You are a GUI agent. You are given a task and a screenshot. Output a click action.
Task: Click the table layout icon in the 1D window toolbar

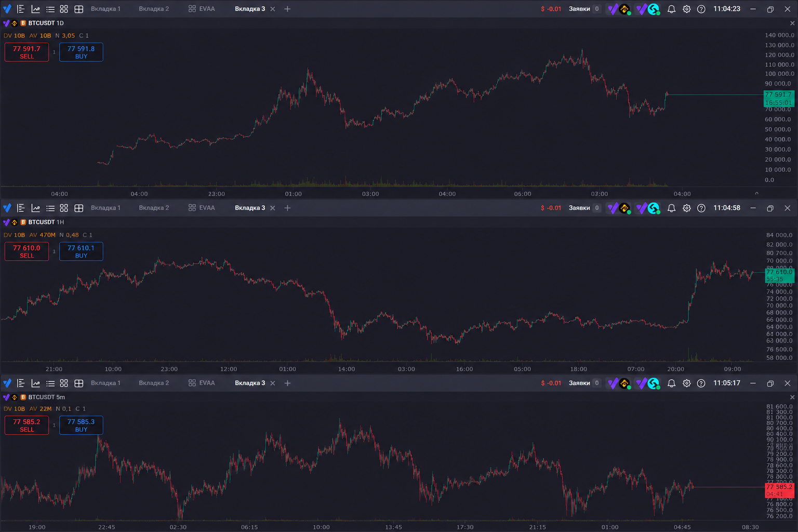[79, 9]
